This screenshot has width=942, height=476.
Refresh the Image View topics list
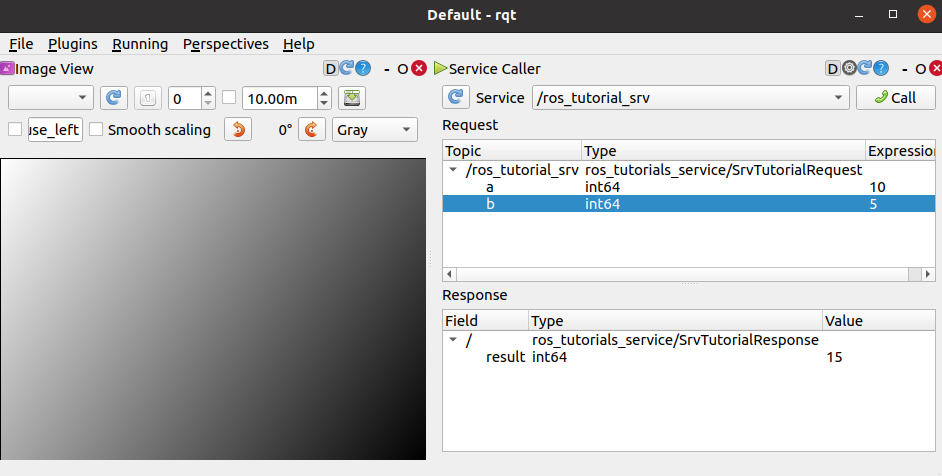point(114,98)
